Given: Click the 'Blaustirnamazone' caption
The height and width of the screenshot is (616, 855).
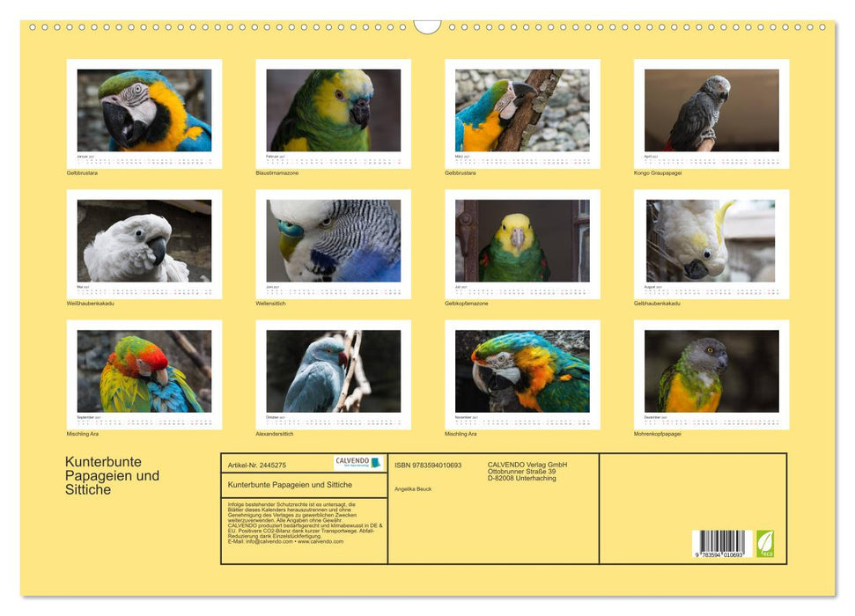Looking at the screenshot, I should click(277, 172).
